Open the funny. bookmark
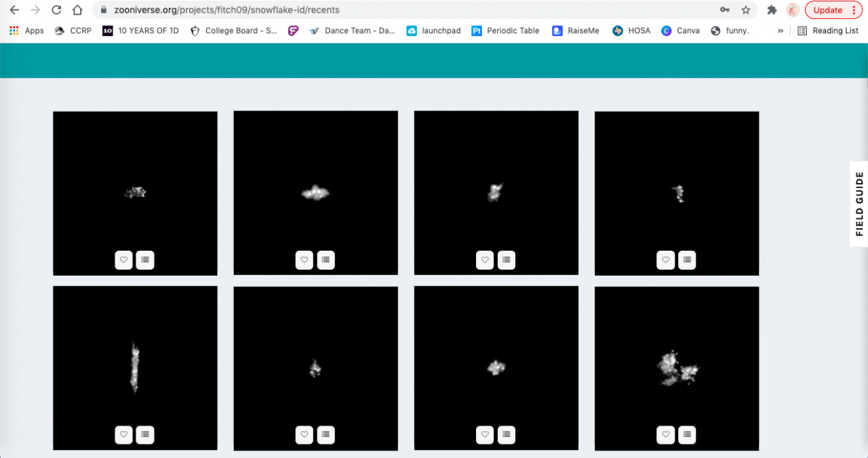 [x=730, y=30]
